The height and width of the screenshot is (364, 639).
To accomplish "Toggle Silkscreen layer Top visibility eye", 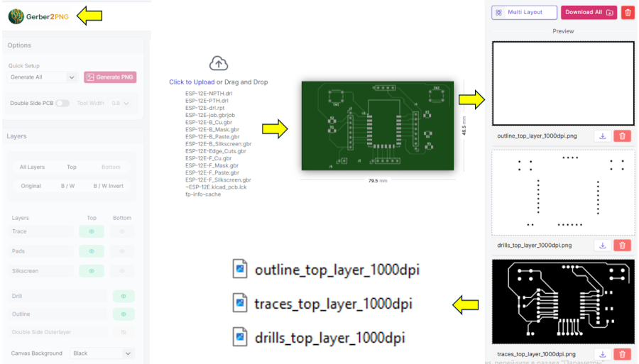I will tap(92, 271).
